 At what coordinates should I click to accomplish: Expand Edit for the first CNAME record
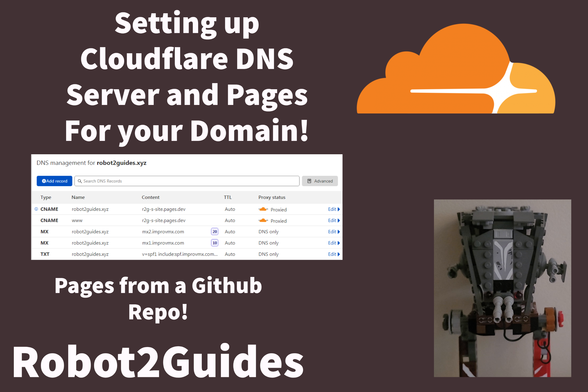[334, 209]
